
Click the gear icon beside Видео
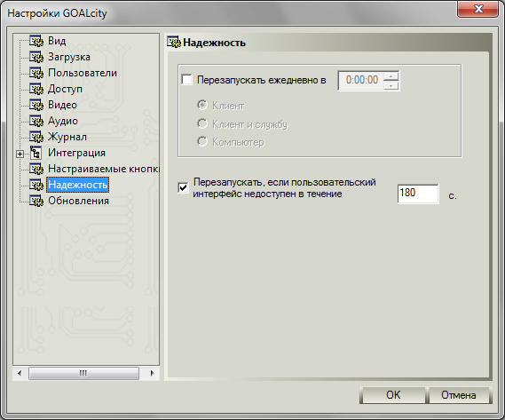36,105
